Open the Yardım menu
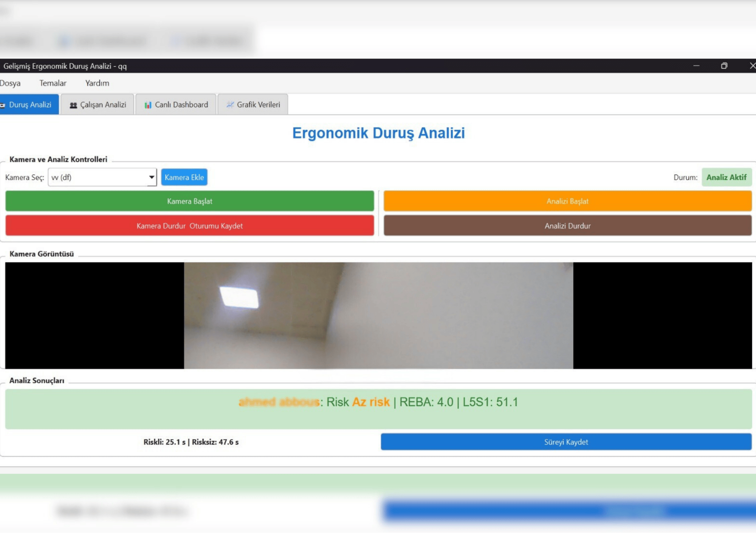Image resolution: width=756 pixels, height=533 pixels. point(97,83)
